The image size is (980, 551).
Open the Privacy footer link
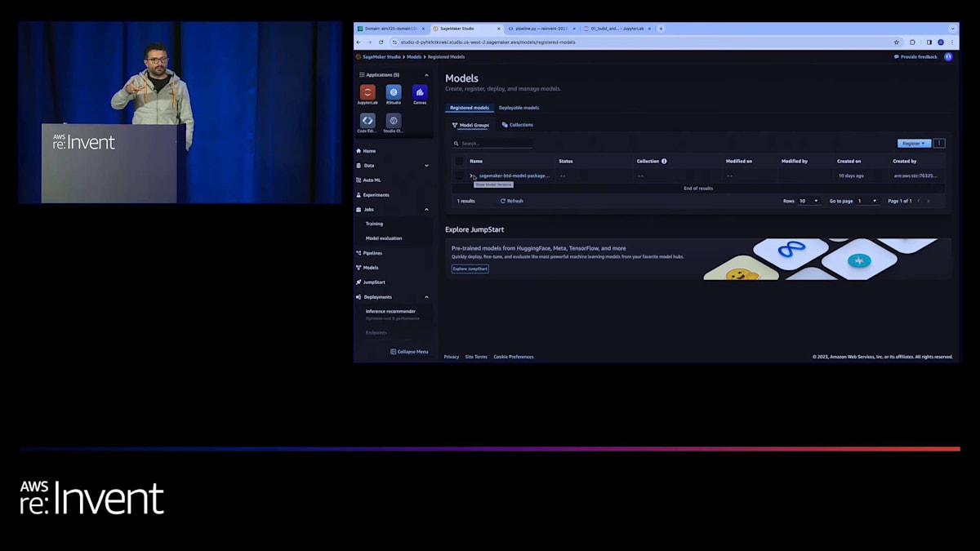[x=452, y=357]
